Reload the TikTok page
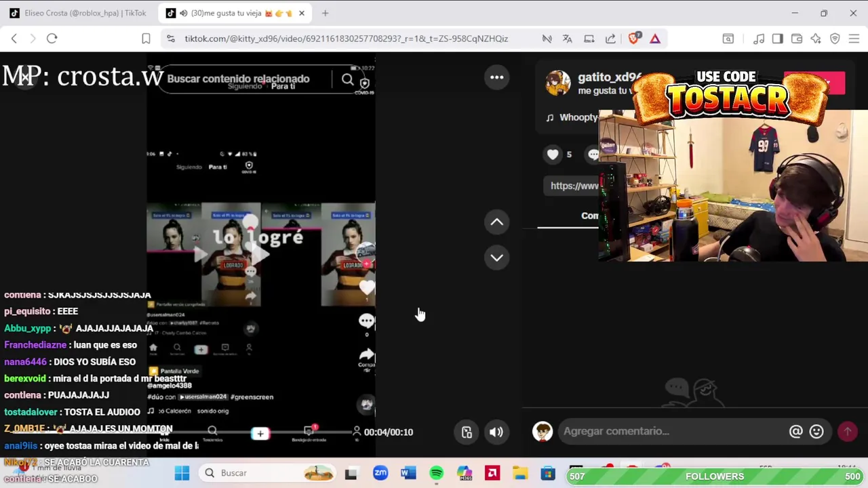This screenshot has width=868, height=488. [52, 39]
